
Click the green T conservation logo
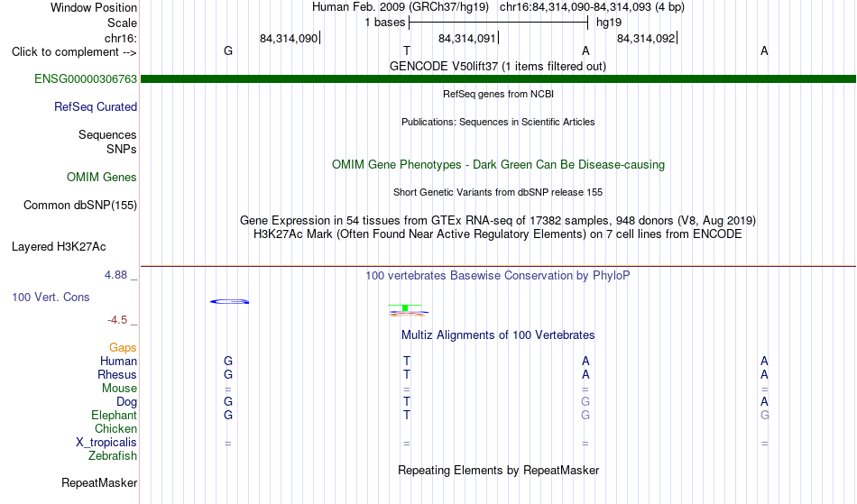pos(405,308)
